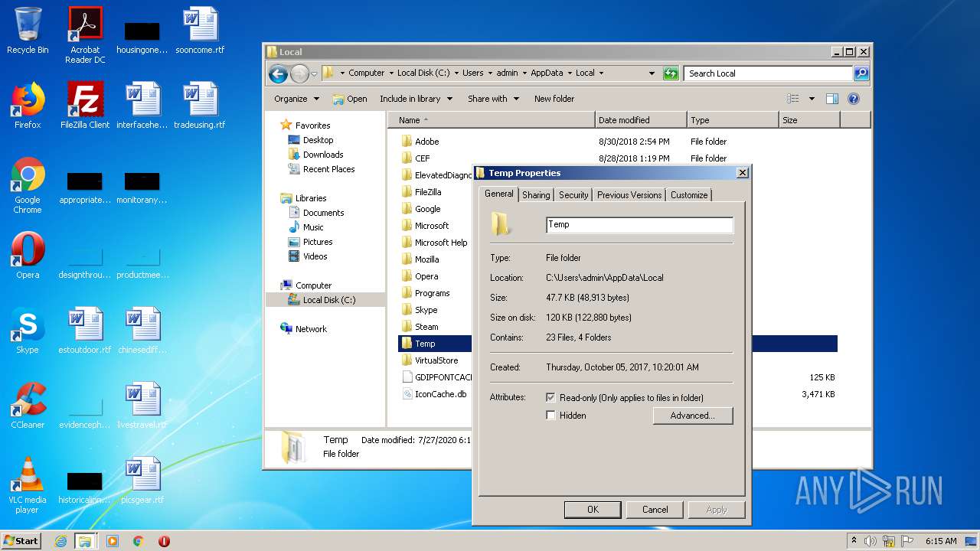This screenshot has height=551, width=980.
Task: Click Cancel in Temp Properties
Action: click(x=655, y=510)
